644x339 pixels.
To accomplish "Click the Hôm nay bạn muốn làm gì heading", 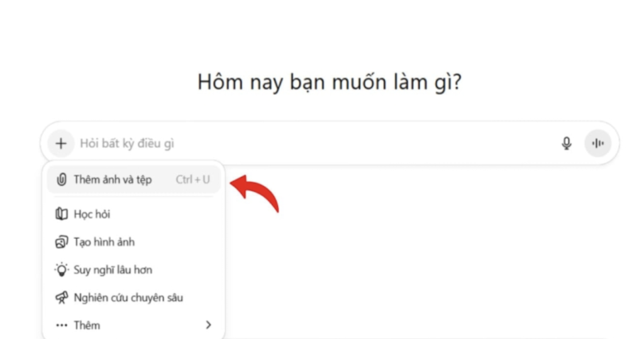I will 330,82.
